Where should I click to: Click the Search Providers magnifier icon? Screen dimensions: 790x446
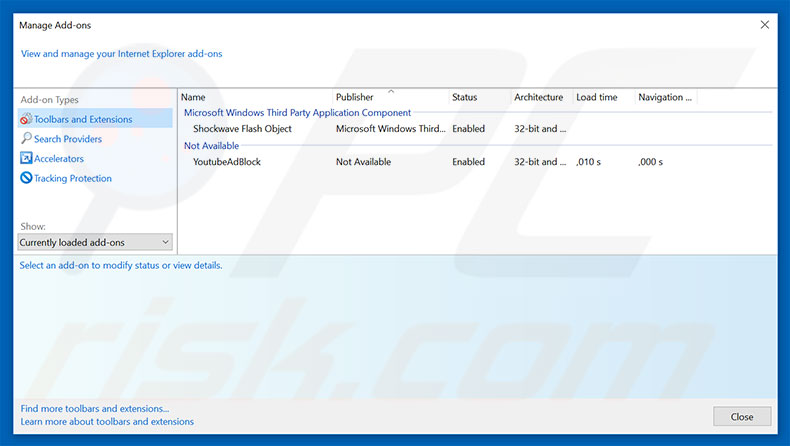26,139
